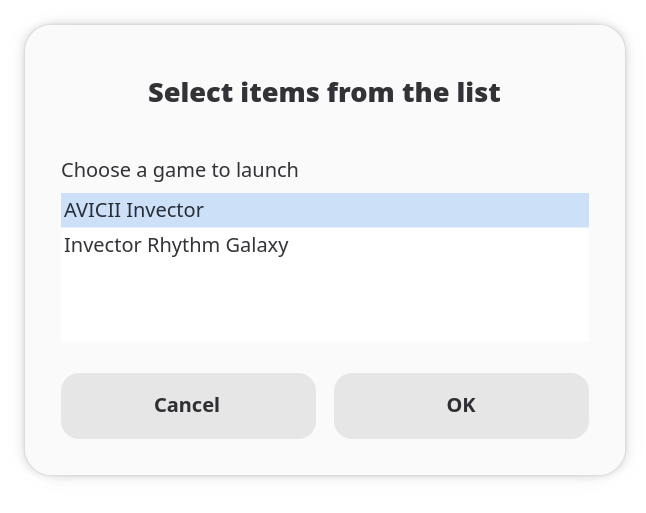Choose the first game in the list
This screenshot has width=646, height=513.
point(325,210)
